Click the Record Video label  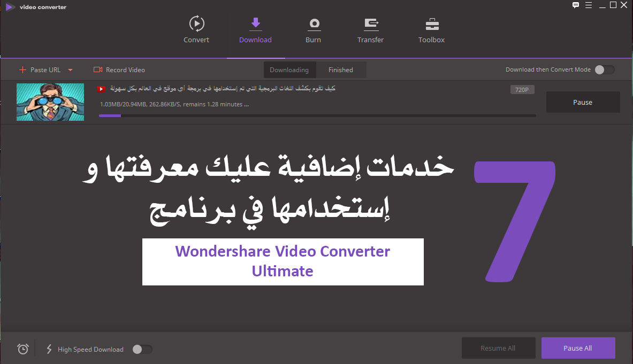(x=125, y=69)
